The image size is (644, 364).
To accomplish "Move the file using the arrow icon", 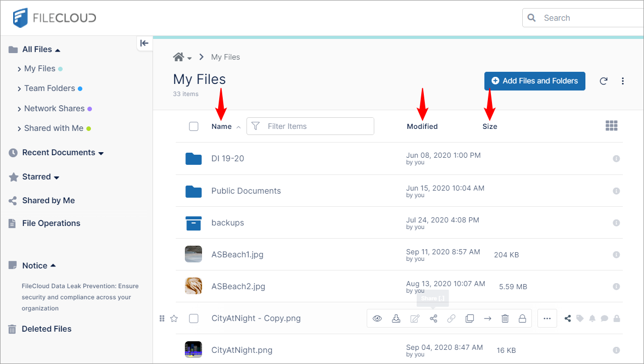I will pos(487,318).
